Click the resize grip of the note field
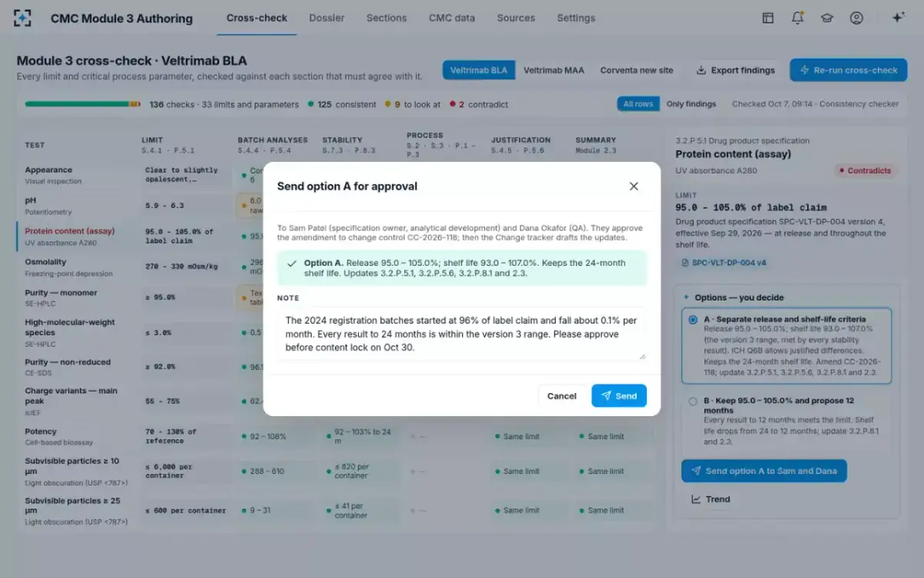This screenshot has height=578, width=924. coord(641,355)
